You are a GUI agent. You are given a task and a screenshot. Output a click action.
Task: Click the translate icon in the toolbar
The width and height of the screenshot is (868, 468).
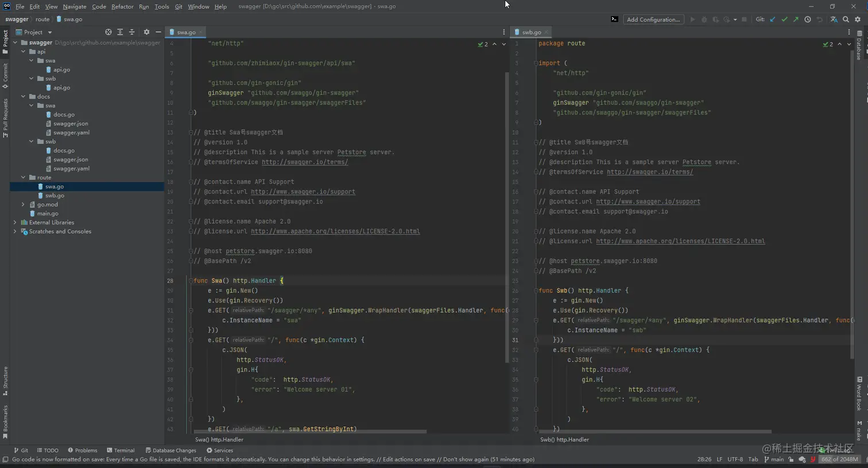click(834, 19)
